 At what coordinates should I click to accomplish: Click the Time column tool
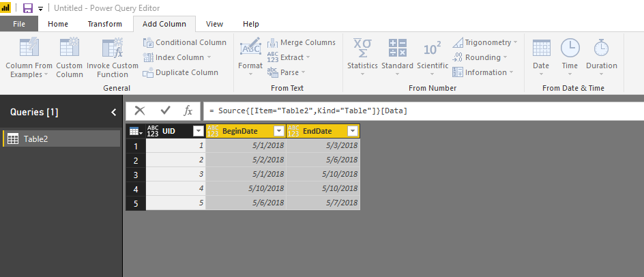(x=570, y=57)
